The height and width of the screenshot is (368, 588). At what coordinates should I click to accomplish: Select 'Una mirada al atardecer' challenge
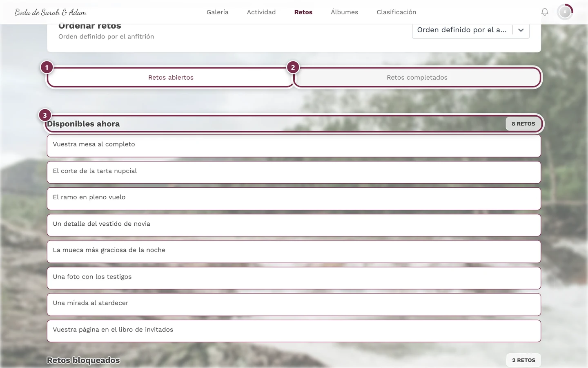(x=294, y=305)
